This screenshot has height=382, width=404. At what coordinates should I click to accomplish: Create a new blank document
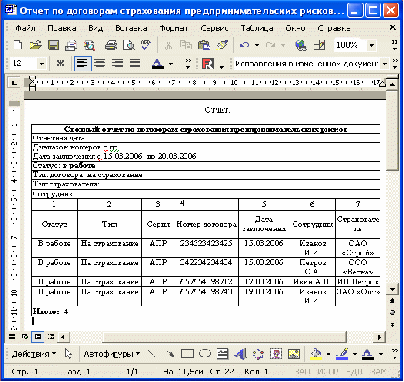18,45
